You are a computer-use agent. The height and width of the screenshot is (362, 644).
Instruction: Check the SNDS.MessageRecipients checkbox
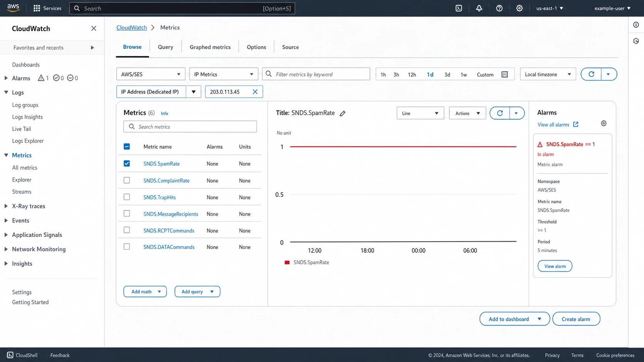tap(127, 213)
